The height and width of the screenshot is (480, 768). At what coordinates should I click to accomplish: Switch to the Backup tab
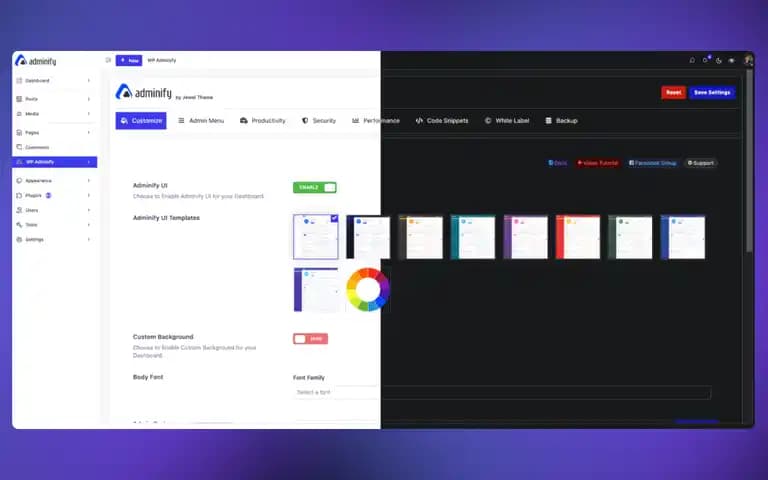click(x=561, y=120)
